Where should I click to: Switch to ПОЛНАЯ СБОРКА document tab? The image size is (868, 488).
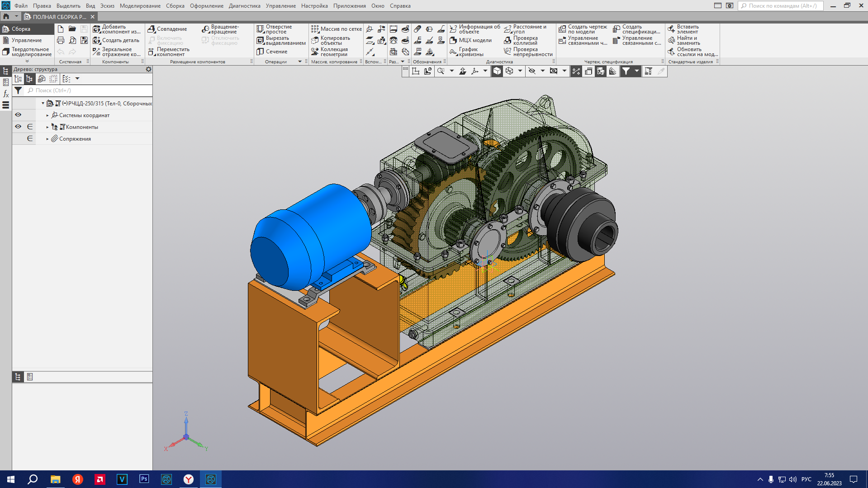pyautogui.click(x=59, y=17)
